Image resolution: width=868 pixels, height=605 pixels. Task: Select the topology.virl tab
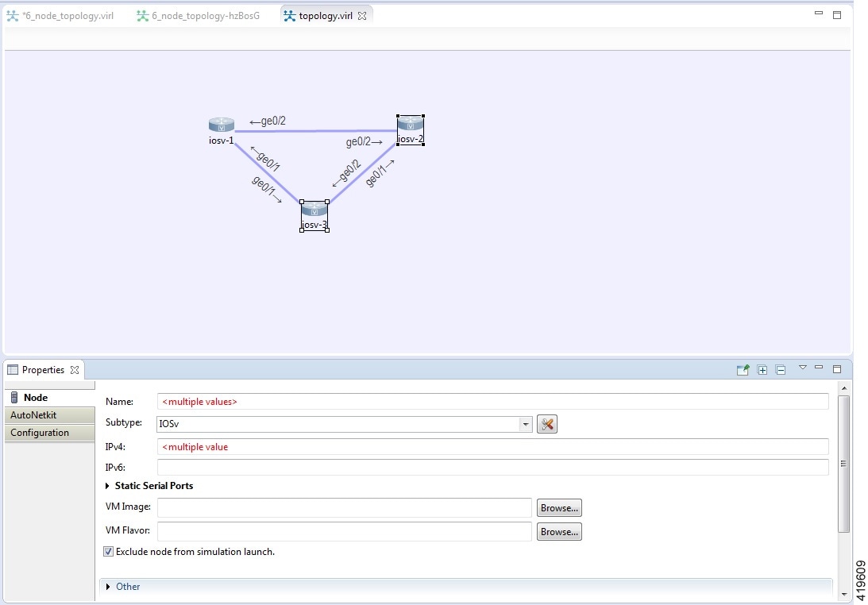326,16
